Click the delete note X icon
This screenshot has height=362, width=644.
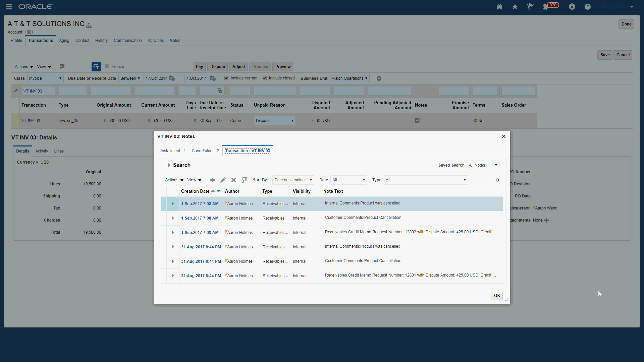(234, 180)
